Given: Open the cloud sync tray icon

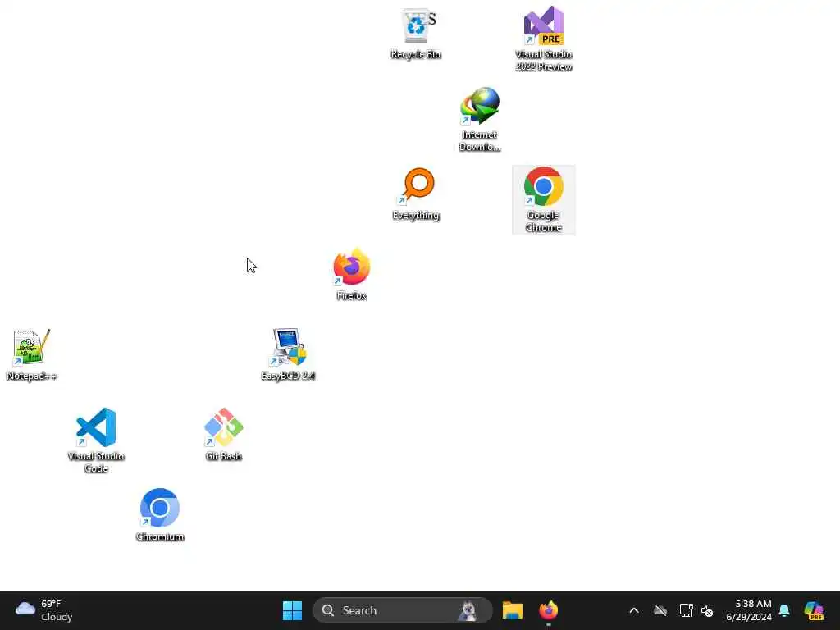Looking at the screenshot, I should 660,610.
